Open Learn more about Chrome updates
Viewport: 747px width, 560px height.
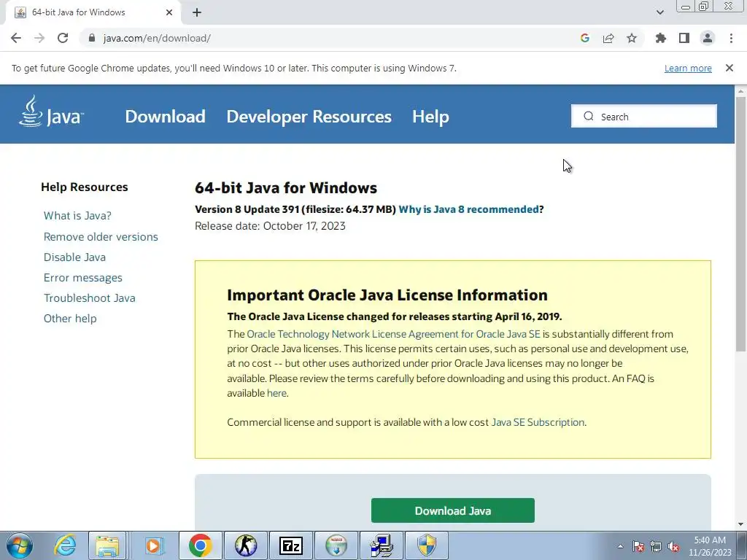(688, 68)
